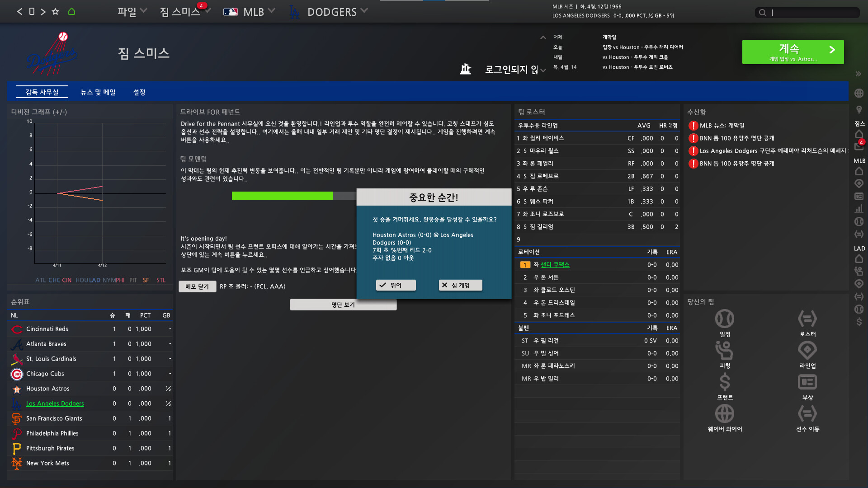The height and width of the screenshot is (488, 868).
Task: Collapse schedule list with up chevron
Action: 543,38
